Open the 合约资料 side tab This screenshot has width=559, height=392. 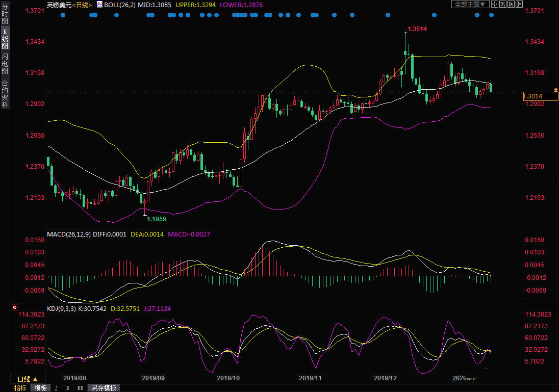click(5, 93)
